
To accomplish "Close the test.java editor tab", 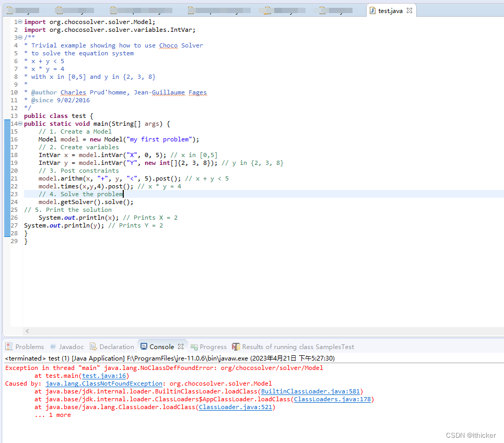I will (x=409, y=10).
